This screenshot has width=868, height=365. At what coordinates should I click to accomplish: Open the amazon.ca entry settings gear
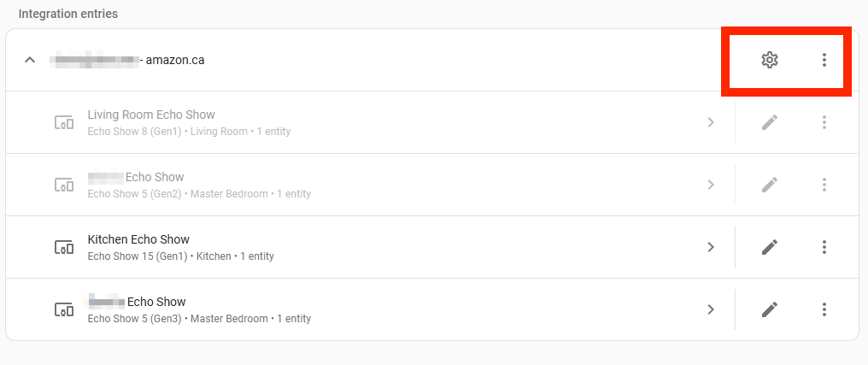click(x=770, y=60)
